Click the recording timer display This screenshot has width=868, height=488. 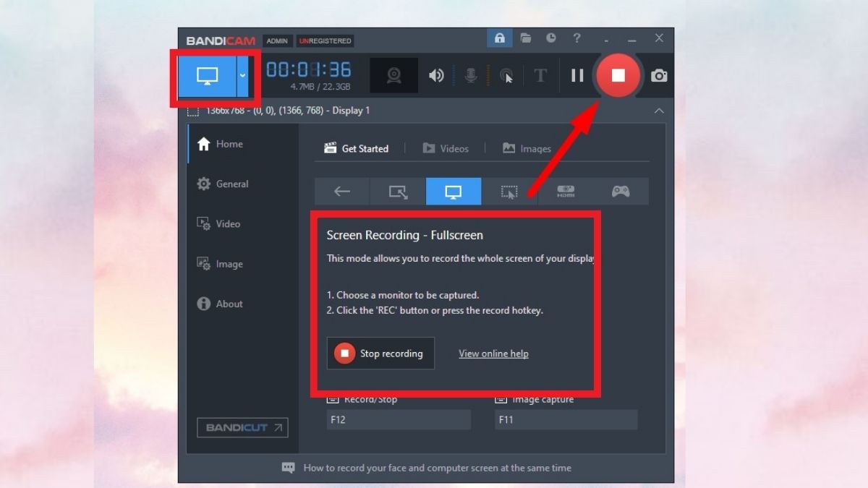309,69
